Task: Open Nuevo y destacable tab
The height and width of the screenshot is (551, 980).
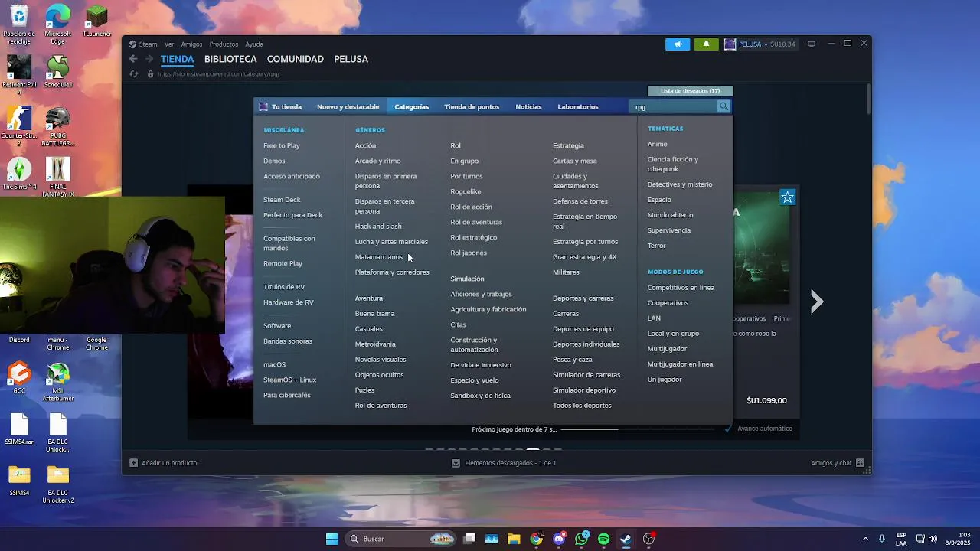Action: (348, 107)
